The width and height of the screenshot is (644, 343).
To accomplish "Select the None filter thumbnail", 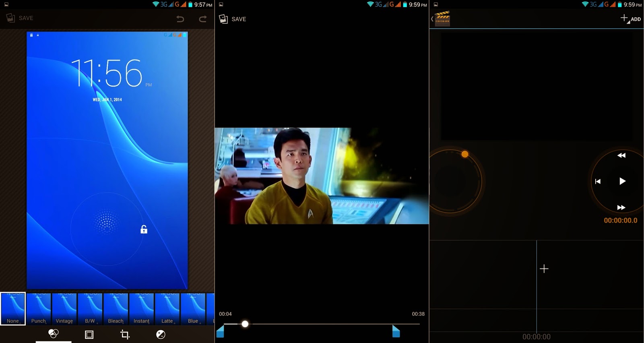I will [13, 309].
